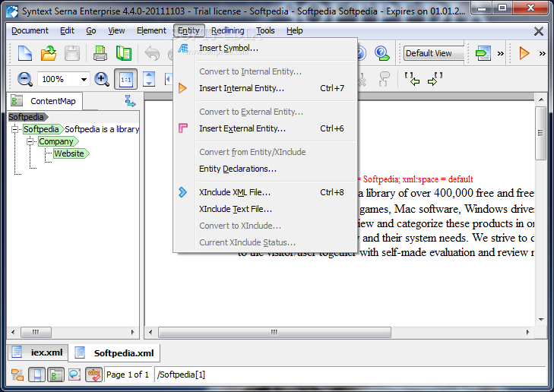
Task: Choose XInclude Text File menu item
Action: (x=265, y=209)
